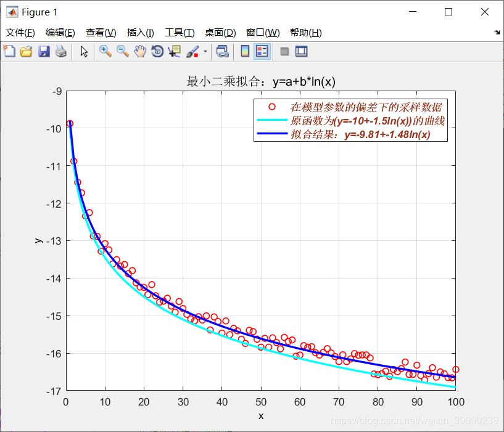Open a file with the folder icon

(x=27, y=51)
